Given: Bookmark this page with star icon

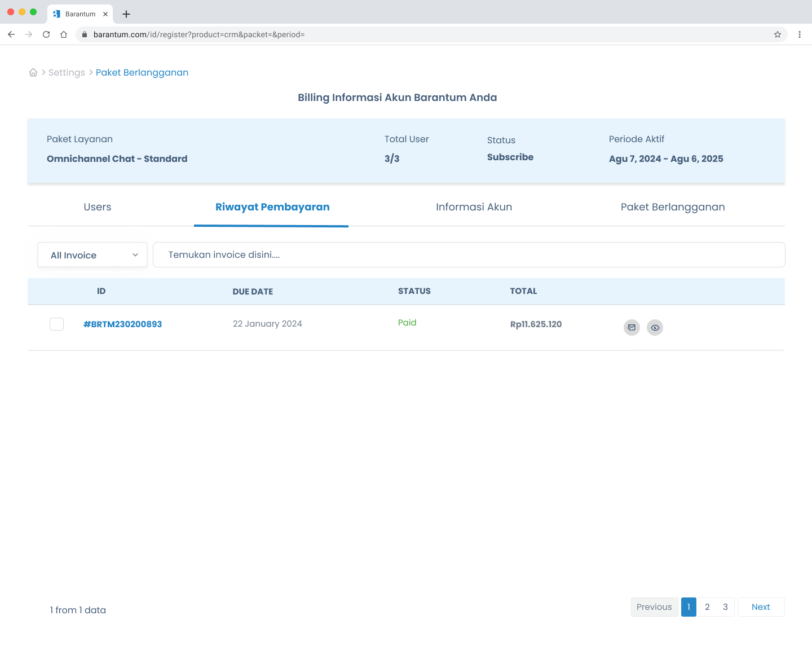Looking at the screenshot, I should 778,34.
